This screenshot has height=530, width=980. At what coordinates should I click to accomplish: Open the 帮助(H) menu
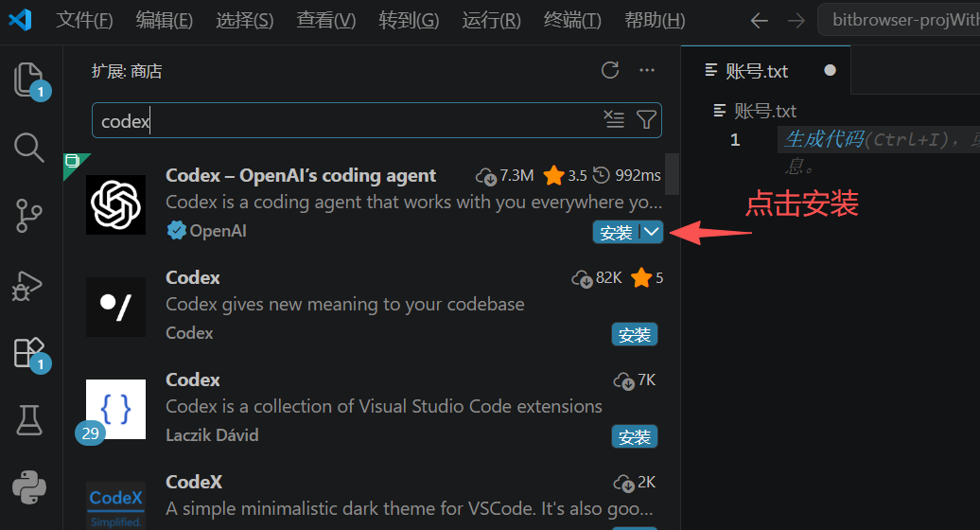(x=655, y=21)
